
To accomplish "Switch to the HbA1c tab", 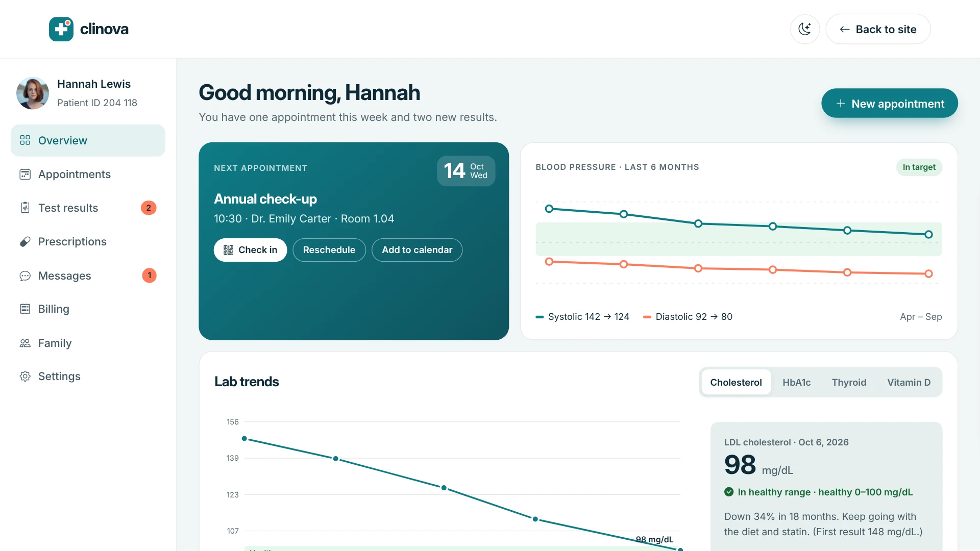I will tap(796, 382).
